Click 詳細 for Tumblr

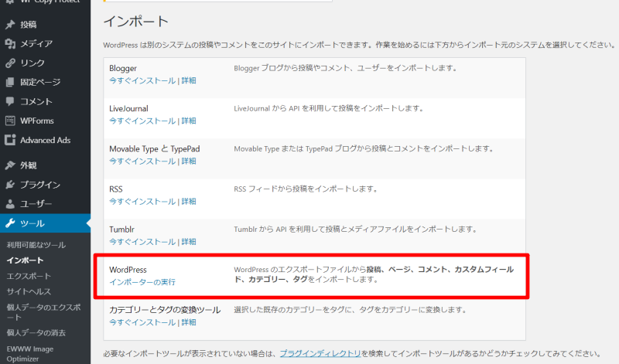tap(189, 241)
